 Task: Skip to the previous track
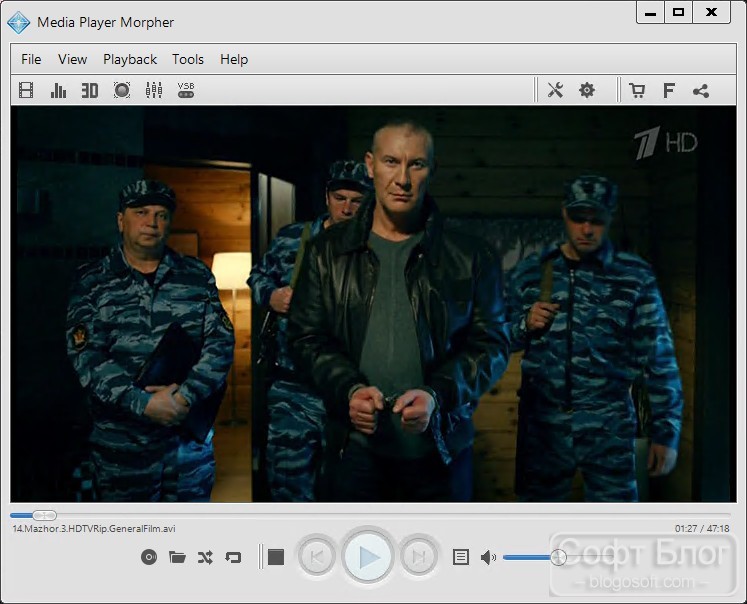pos(317,556)
